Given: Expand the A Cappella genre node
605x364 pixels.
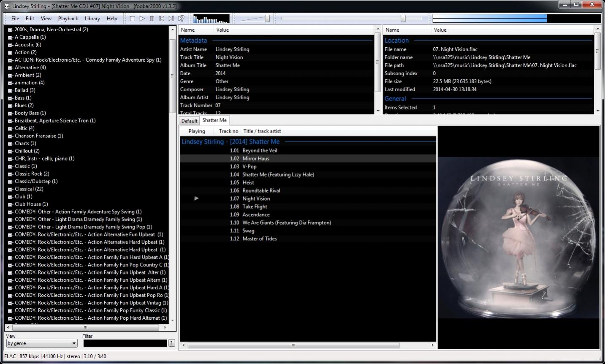Looking at the screenshot, I should [x=10, y=38].
